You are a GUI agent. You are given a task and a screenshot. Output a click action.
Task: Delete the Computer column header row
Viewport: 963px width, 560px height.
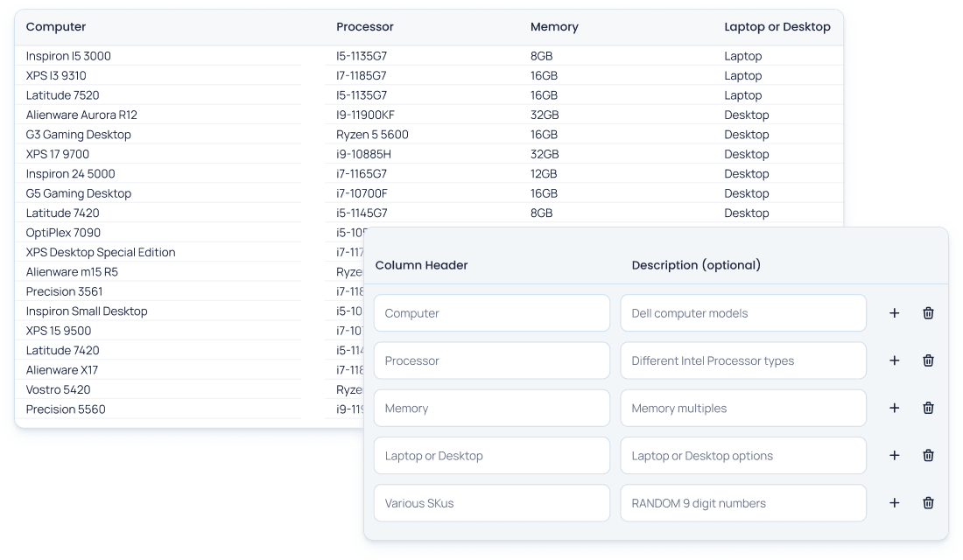(x=928, y=313)
